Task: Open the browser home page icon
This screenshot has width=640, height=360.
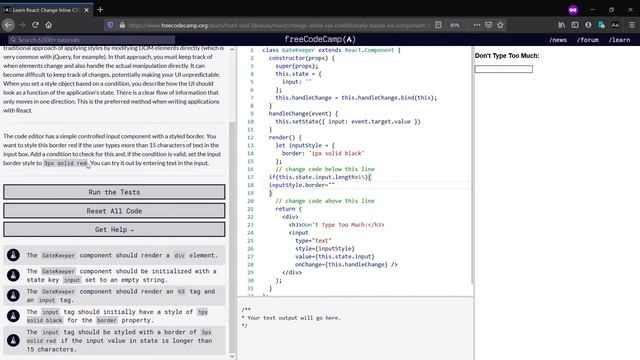Action: 49,25
